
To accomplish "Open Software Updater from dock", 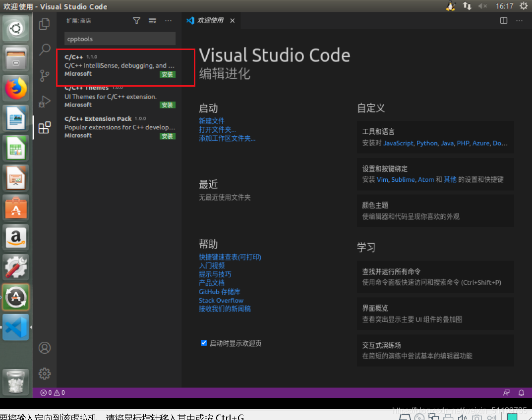I will coord(15,297).
